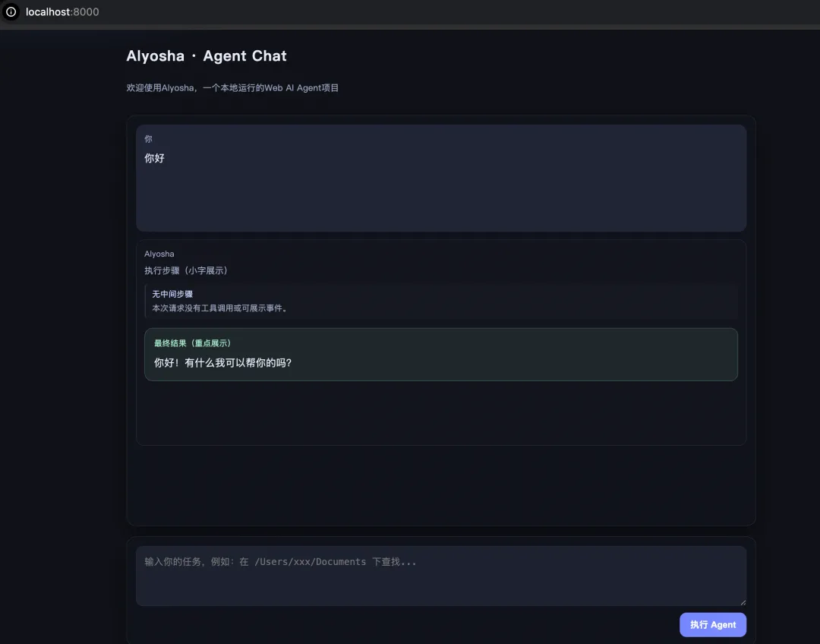820x644 pixels.
Task: Click the 你 sender label
Action: (x=148, y=139)
